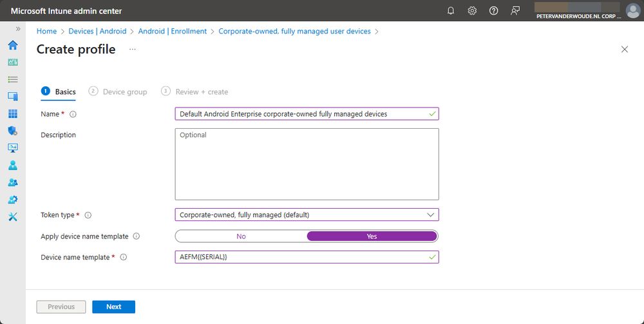Open the Endpoint security shield icon

click(x=13, y=131)
